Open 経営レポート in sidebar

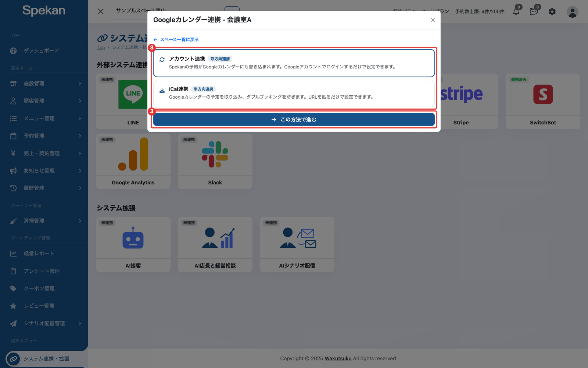coord(44,254)
